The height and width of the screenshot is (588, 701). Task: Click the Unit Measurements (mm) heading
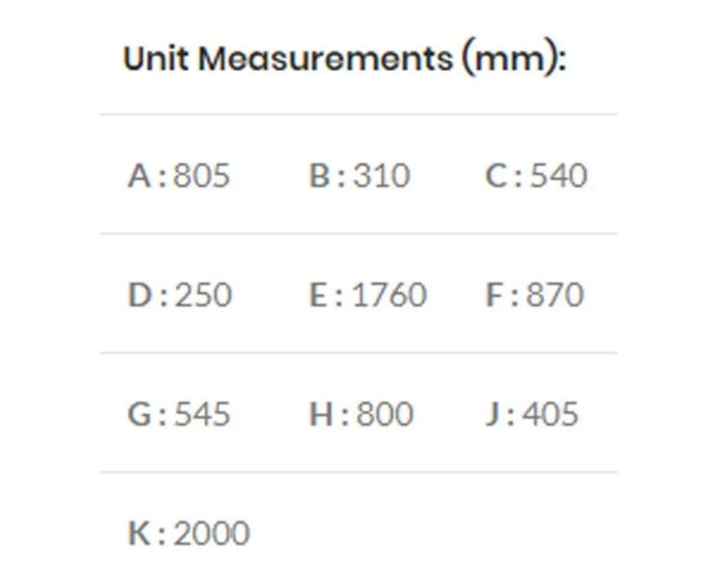pos(344,60)
